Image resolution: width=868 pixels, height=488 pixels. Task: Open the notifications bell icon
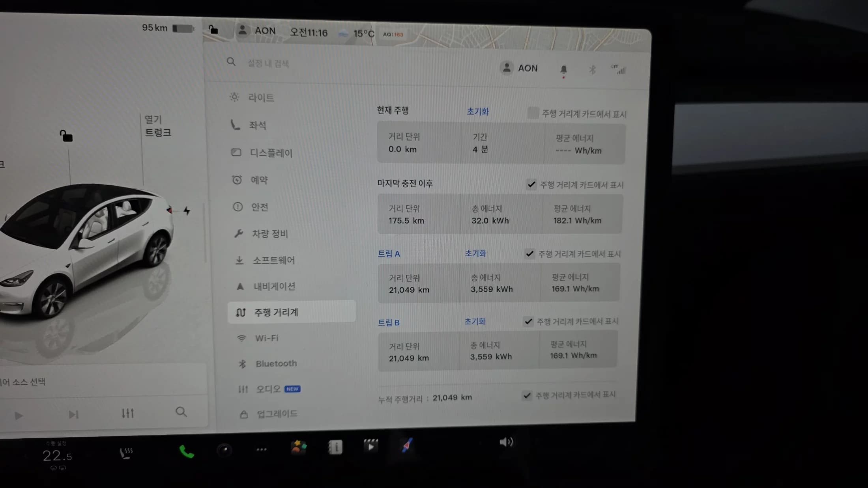(563, 70)
